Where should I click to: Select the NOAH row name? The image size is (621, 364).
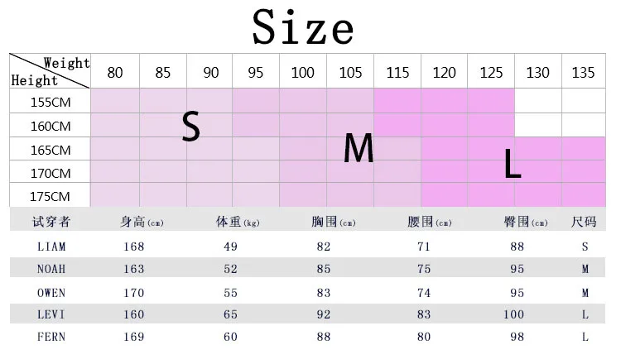coord(51,269)
